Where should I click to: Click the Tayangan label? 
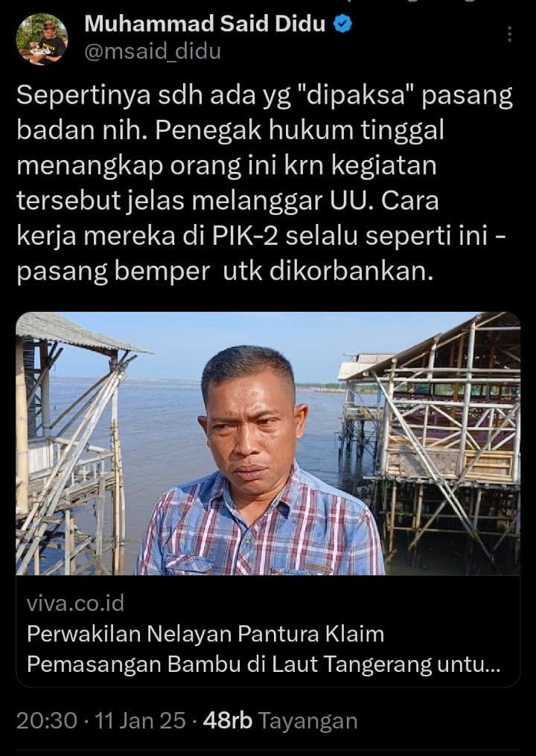pyautogui.click(x=307, y=721)
